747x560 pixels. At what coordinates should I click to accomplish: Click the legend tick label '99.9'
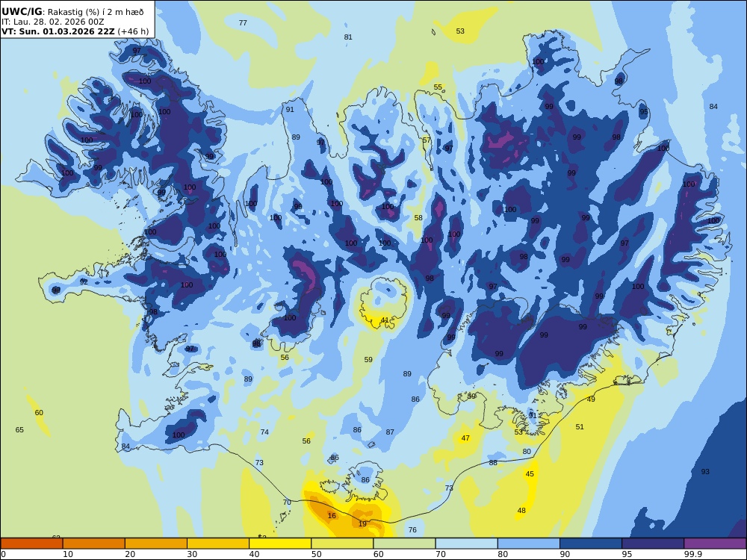tap(692, 554)
